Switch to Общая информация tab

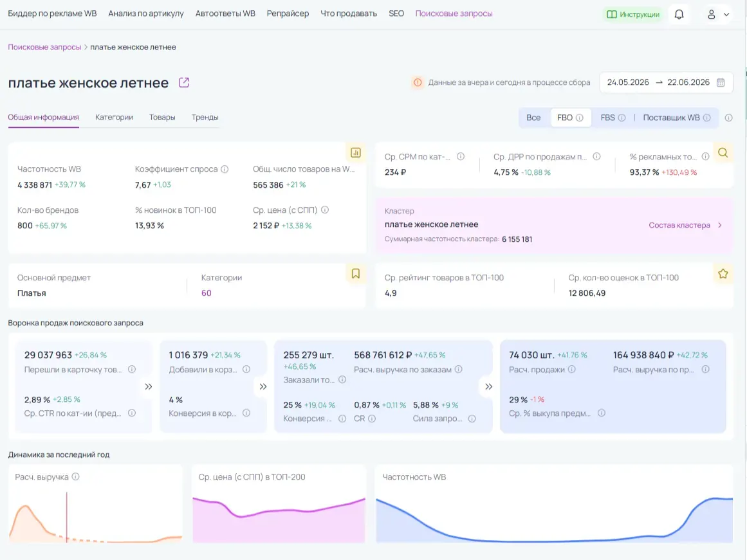(43, 117)
